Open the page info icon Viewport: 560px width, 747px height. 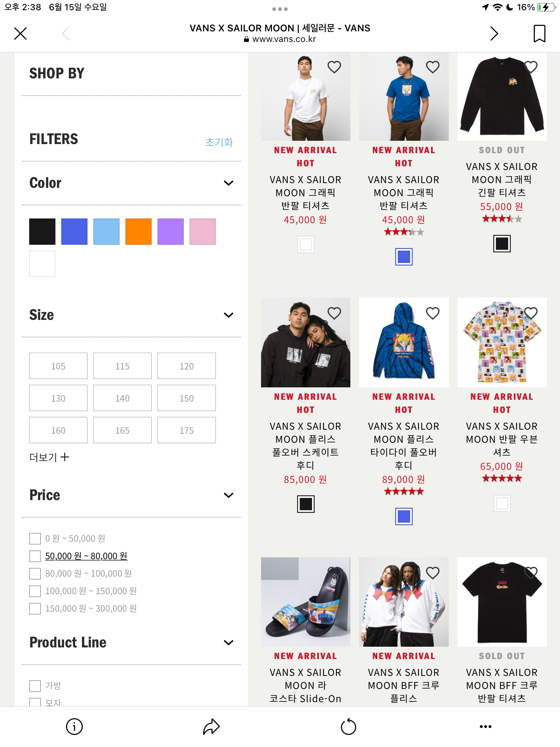tap(74, 727)
